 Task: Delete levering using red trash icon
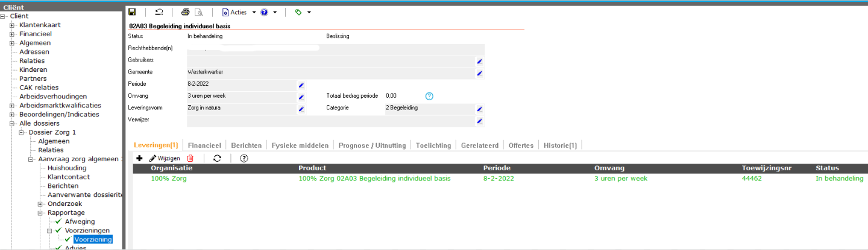tap(190, 158)
